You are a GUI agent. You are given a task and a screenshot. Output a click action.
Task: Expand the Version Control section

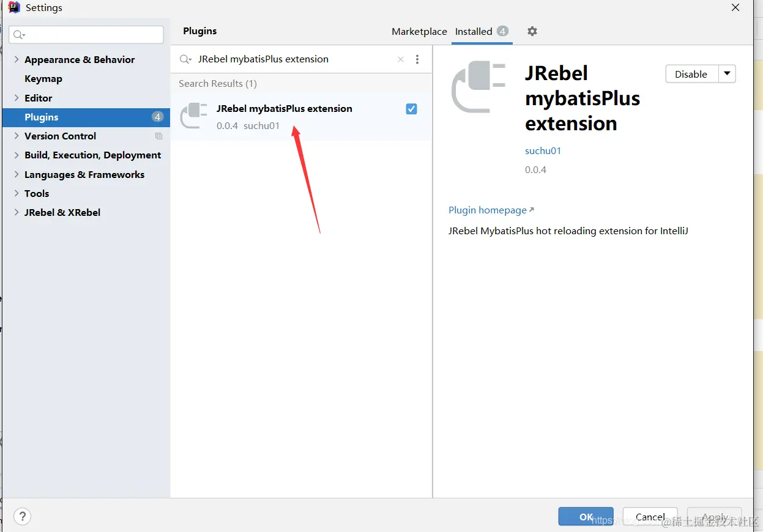coord(16,136)
